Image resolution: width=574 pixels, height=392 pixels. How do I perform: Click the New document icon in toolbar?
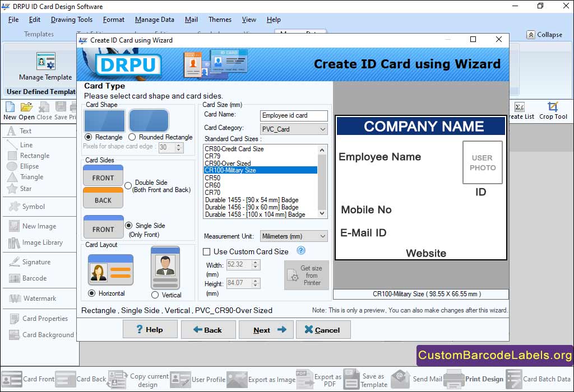coord(10,107)
